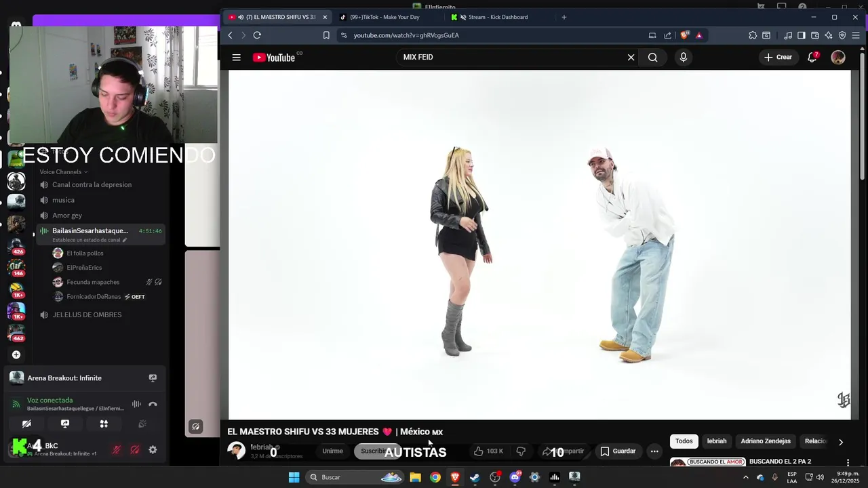The width and height of the screenshot is (868, 488).
Task: Bookmark this page in address bar
Action: coord(326,35)
